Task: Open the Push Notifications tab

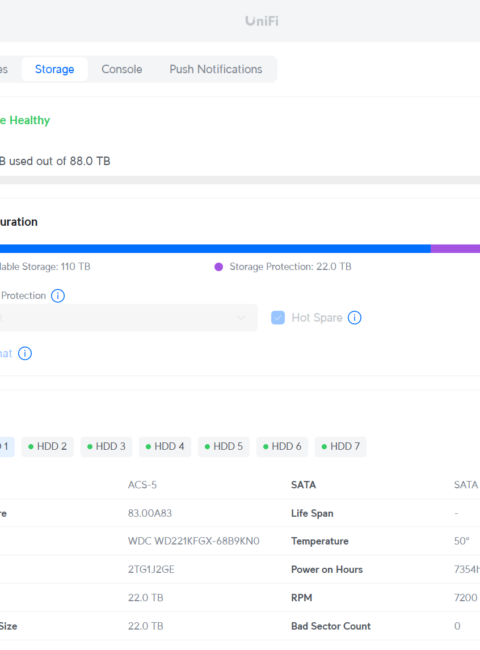Action: [216, 69]
